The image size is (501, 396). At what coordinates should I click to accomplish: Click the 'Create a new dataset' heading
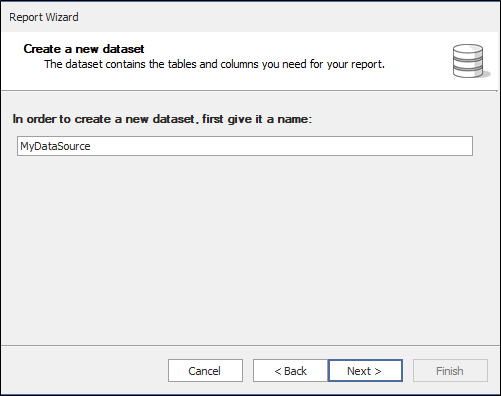(x=84, y=49)
